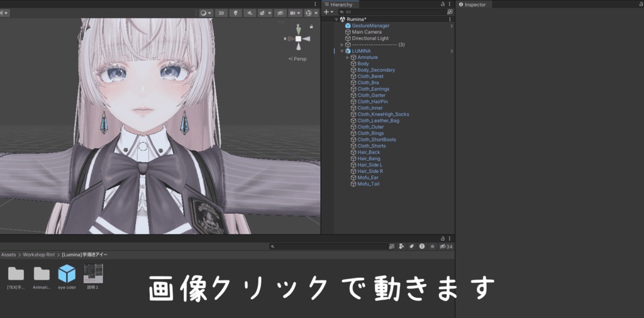Select Mofu_Ear object
Viewport: 644px width, 318px height.
coord(368,177)
